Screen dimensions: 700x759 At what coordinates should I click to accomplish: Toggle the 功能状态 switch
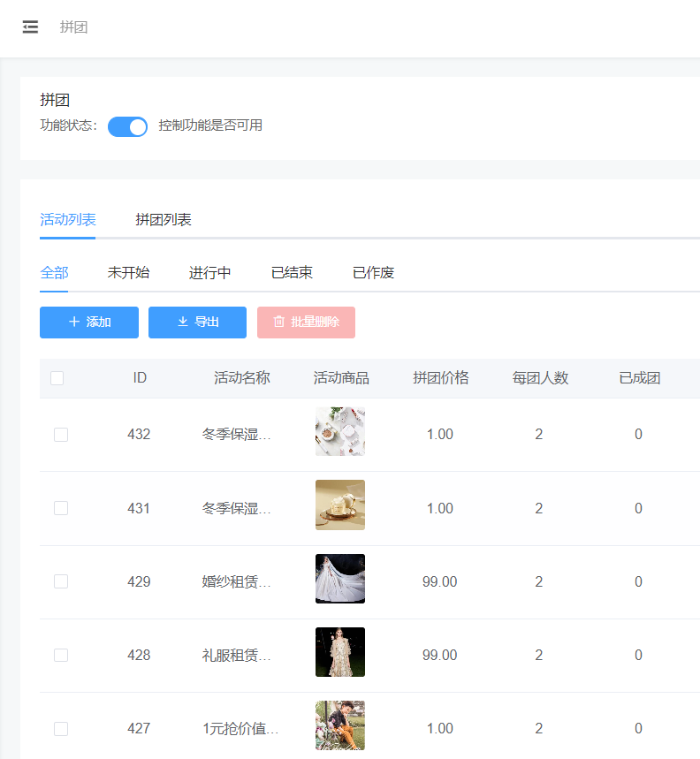click(127, 126)
